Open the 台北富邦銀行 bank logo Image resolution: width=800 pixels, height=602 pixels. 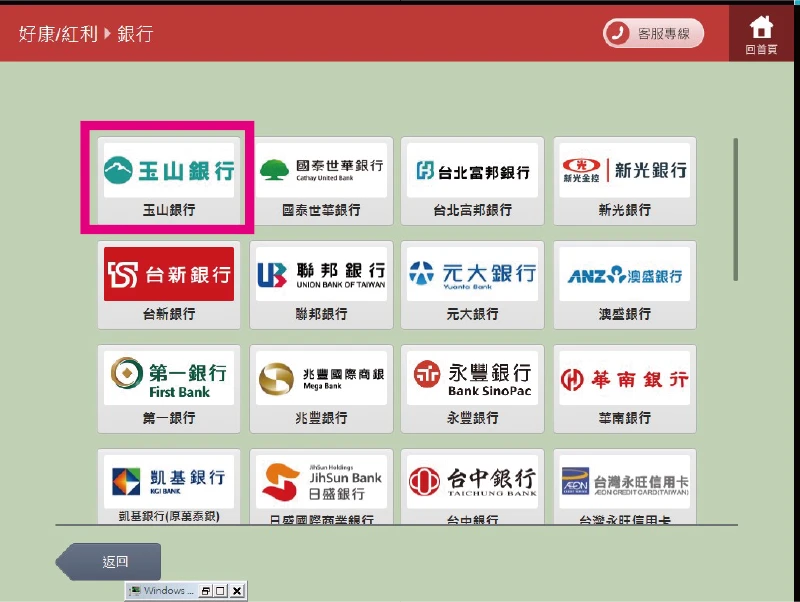[472, 170]
